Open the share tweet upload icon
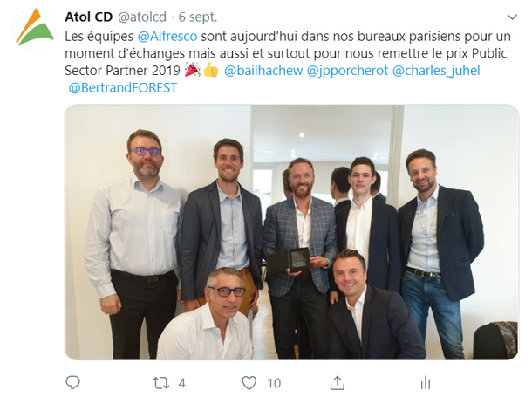This screenshot has height=397, width=532. tap(338, 383)
